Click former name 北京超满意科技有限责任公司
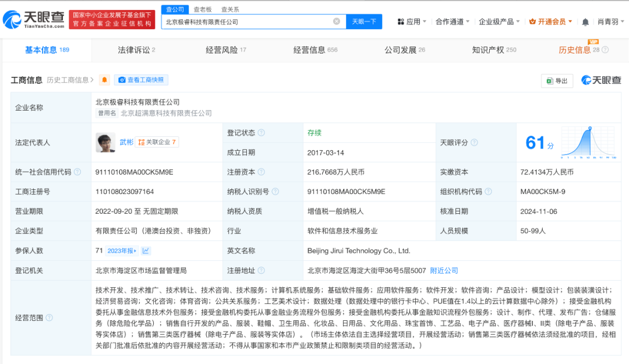The height and width of the screenshot is (364, 629). point(166,113)
